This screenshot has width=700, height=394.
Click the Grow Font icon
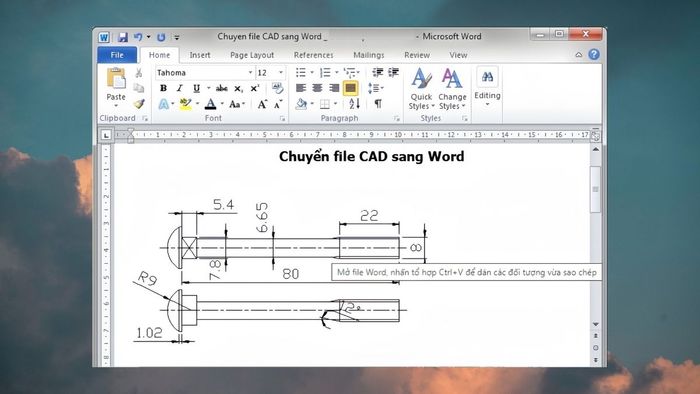click(262, 104)
